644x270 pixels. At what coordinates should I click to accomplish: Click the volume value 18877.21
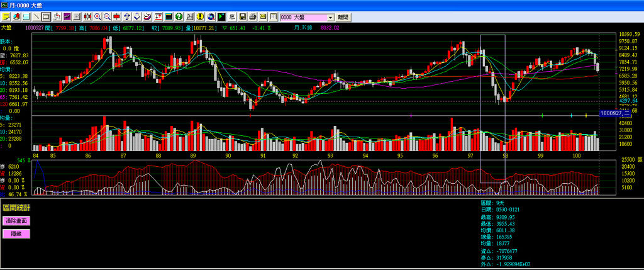(x=203, y=28)
